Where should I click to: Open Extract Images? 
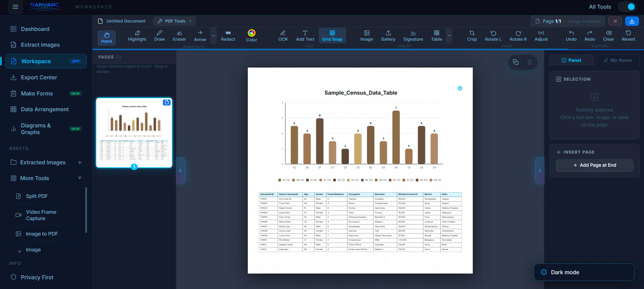pyautogui.click(x=46, y=45)
